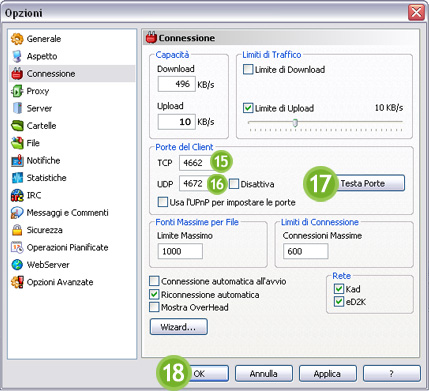Click the upload limit slider handle
Viewport: 429px width, 391px height.
pyautogui.click(x=295, y=123)
